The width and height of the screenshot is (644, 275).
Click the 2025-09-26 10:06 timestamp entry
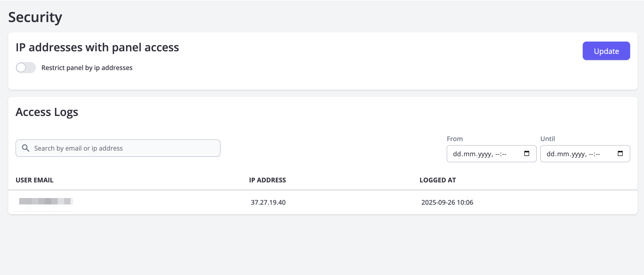[447, 202]
